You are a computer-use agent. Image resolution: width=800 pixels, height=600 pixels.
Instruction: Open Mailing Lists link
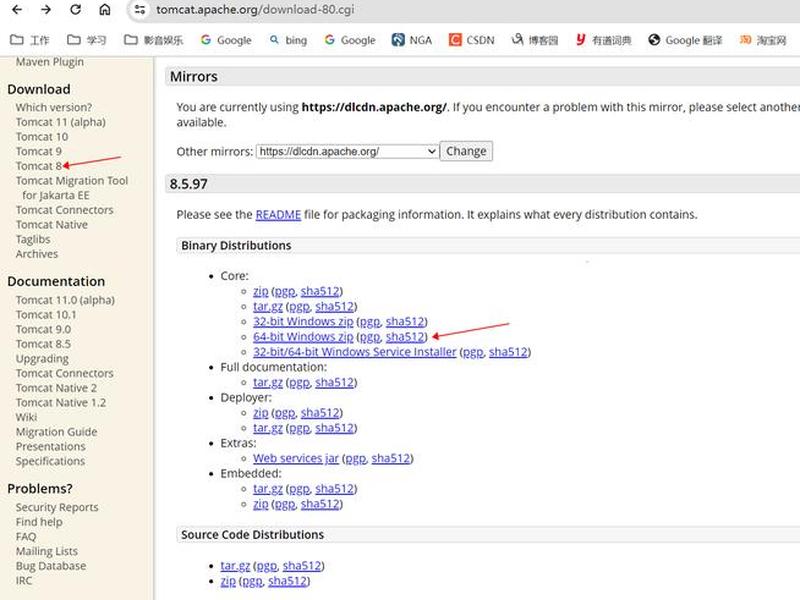coord(46,552)
